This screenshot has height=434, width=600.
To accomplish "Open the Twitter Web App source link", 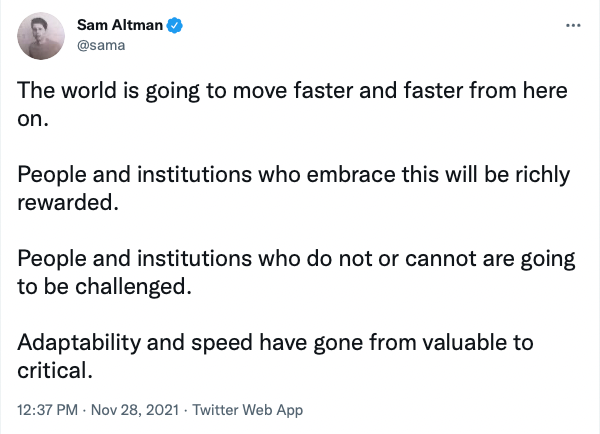I will pos(248,410).
